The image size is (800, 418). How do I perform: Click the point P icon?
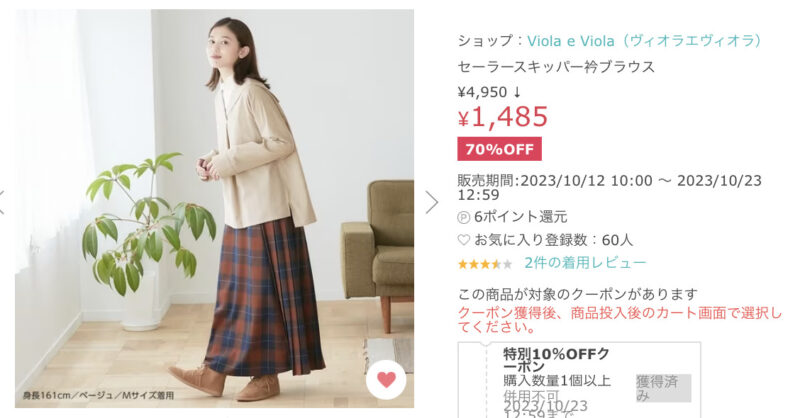click(463, 217)
